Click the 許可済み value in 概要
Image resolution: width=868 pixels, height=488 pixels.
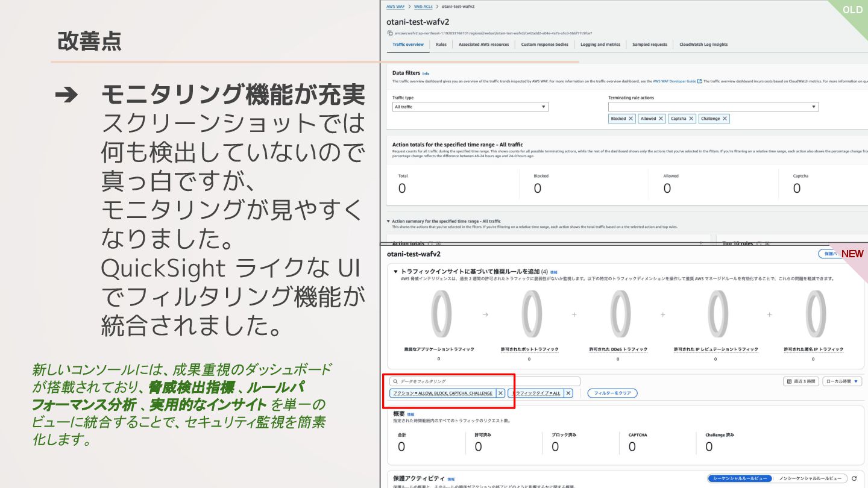[479, 447]
